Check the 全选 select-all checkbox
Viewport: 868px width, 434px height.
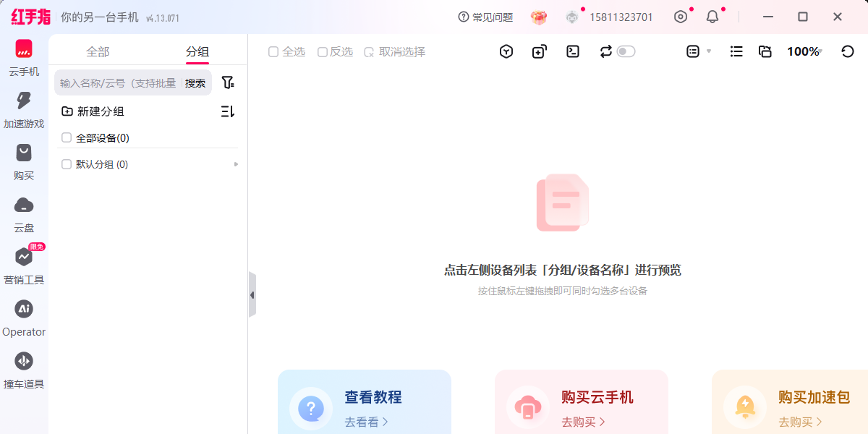273,52
